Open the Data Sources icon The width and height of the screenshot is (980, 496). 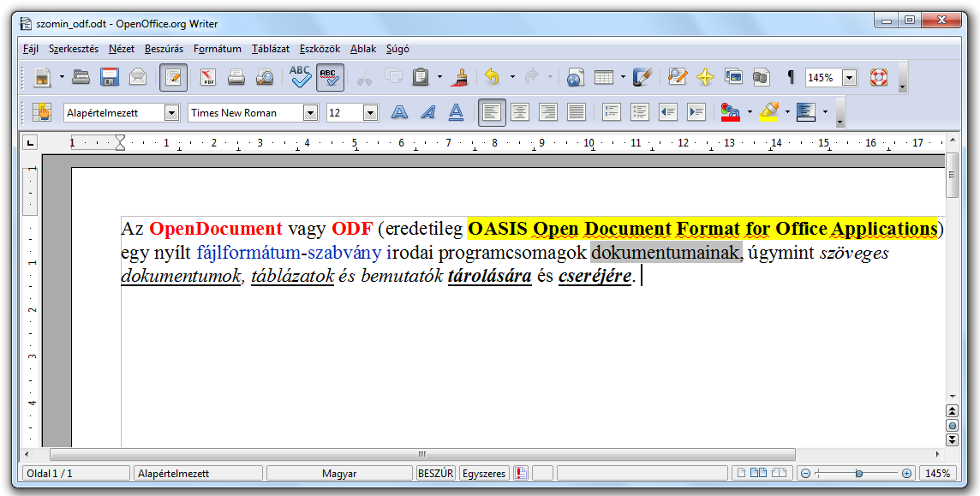pyautogui.click(x=762, y=77)
